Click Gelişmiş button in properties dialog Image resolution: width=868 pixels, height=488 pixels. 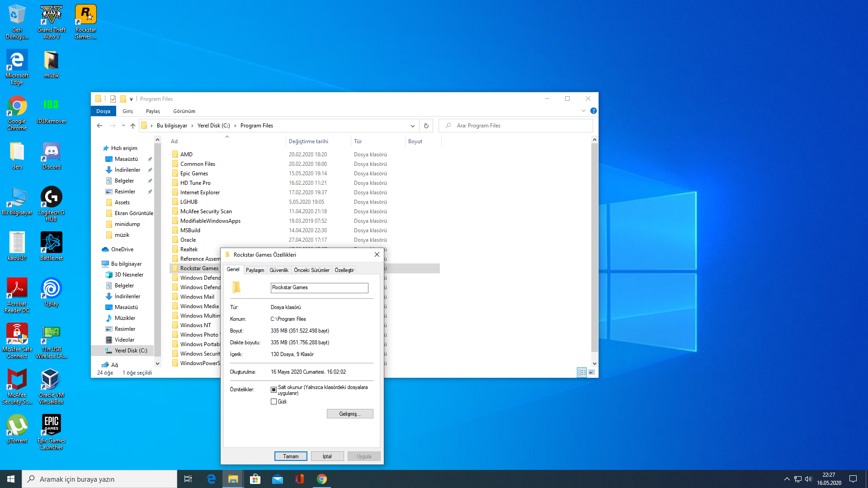pos(350,413)
